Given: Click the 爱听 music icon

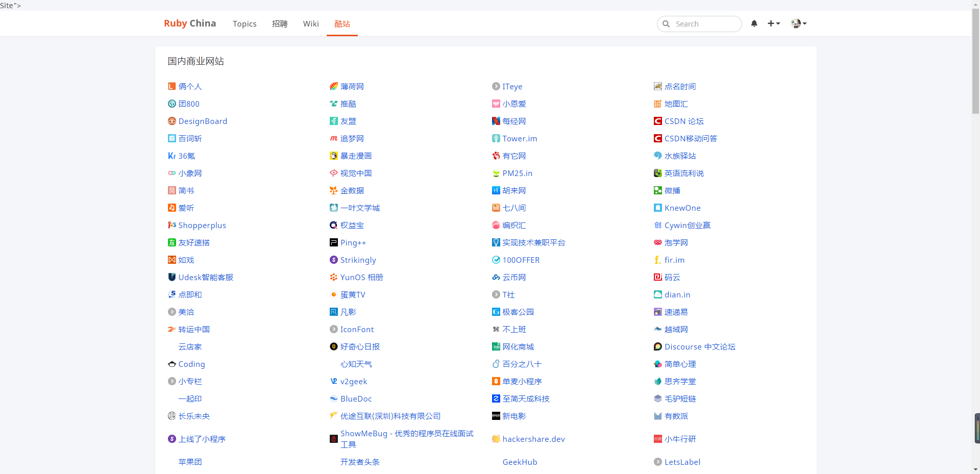Looking at the screenshot, I should 172,208.
